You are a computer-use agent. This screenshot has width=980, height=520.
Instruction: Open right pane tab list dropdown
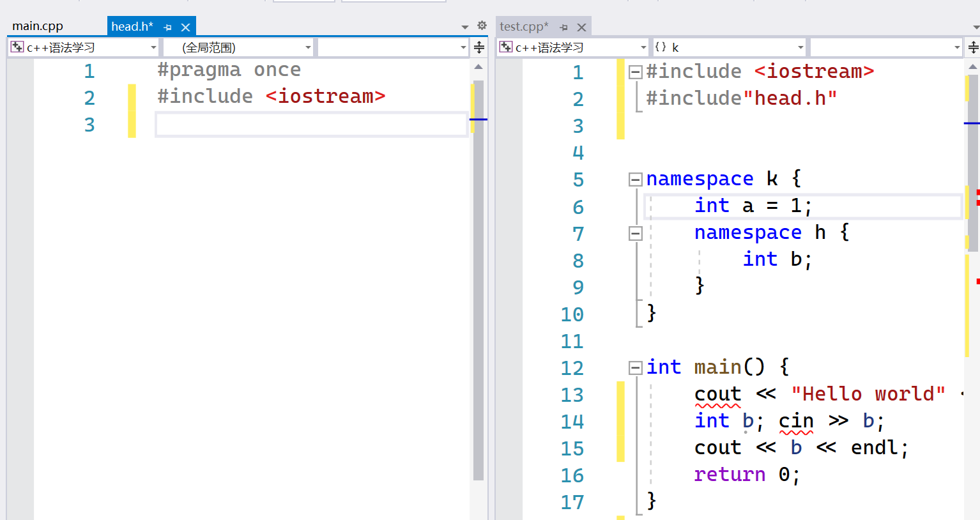pyautogui.click(x=976, y=27)
